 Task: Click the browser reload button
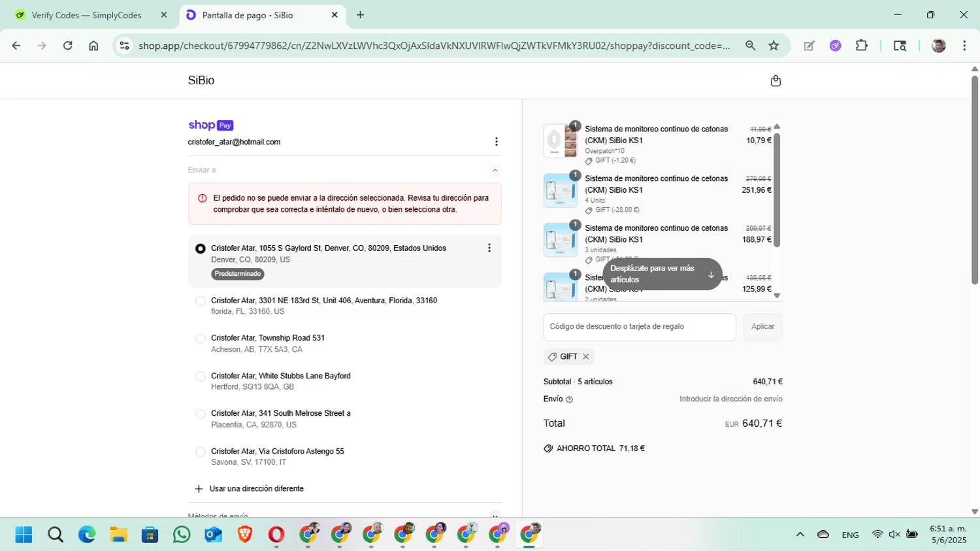[x=67, y=46]
